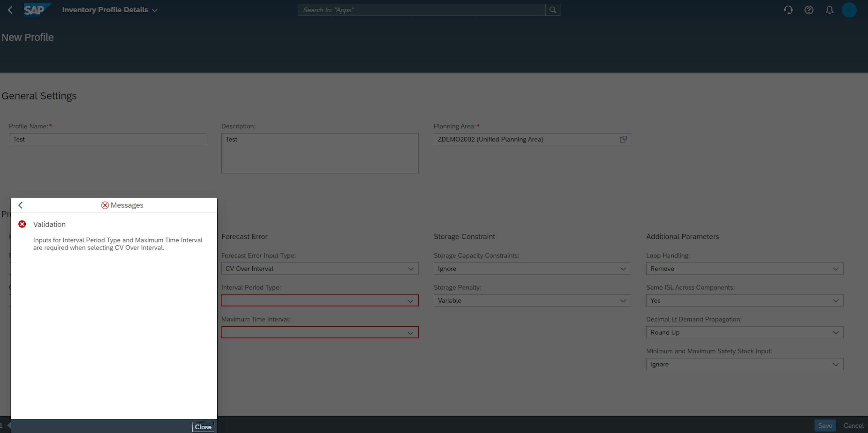Open the help question mark icon
The height and width of the screenshot is (433, 868).
coord(809,10)
